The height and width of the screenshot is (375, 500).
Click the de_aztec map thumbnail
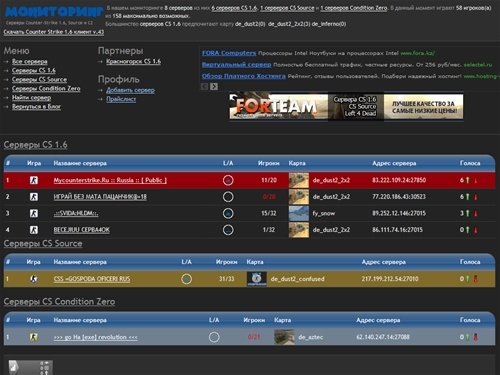click(x=284, y=337)
